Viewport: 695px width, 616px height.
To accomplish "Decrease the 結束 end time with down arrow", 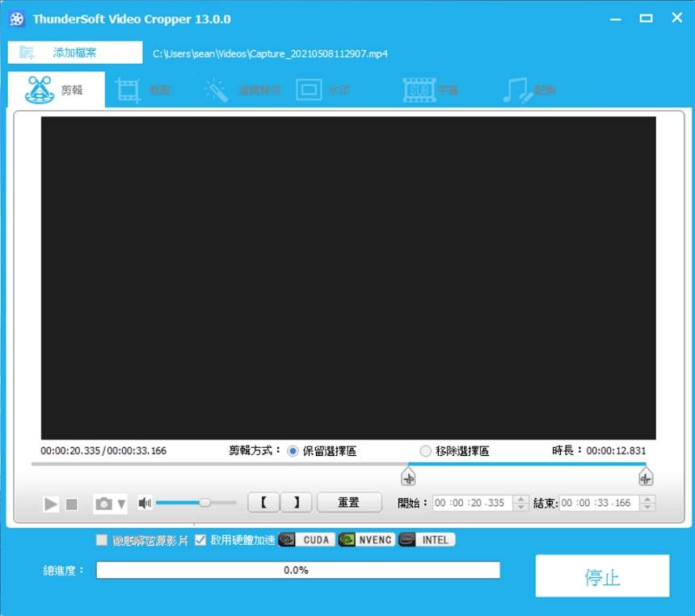I will point(647,507).
